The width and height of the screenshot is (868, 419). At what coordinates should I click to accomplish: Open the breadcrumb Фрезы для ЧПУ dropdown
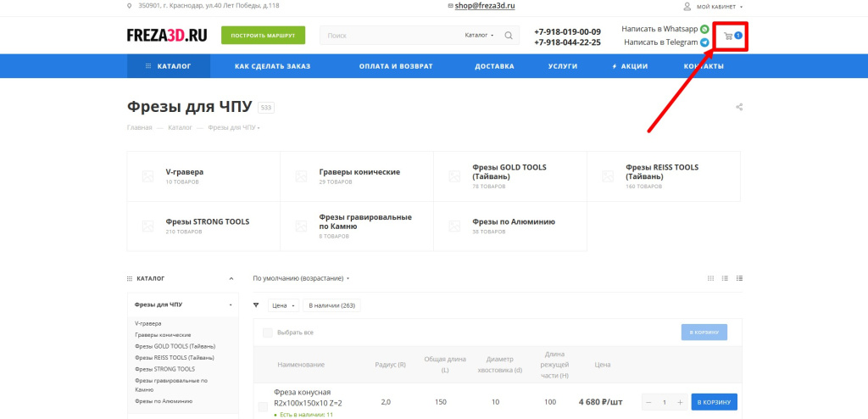tap(234, 127)
